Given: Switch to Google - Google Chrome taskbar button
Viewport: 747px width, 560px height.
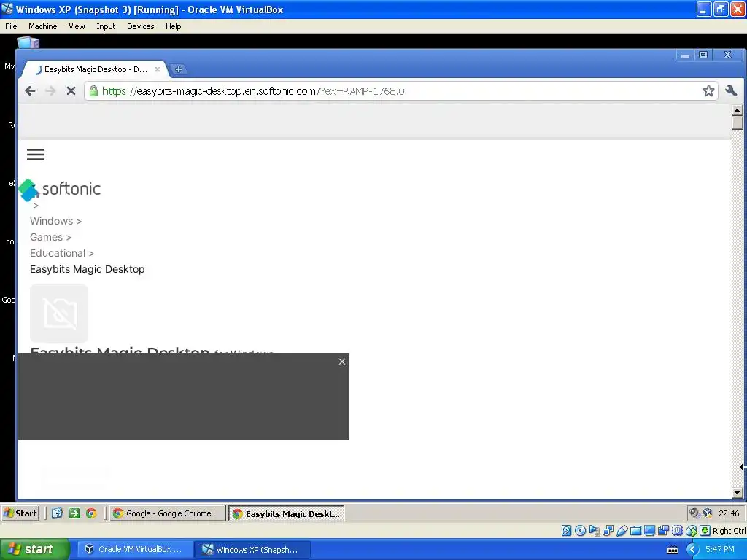Looking at the screenshot, I should pos(167,513).
